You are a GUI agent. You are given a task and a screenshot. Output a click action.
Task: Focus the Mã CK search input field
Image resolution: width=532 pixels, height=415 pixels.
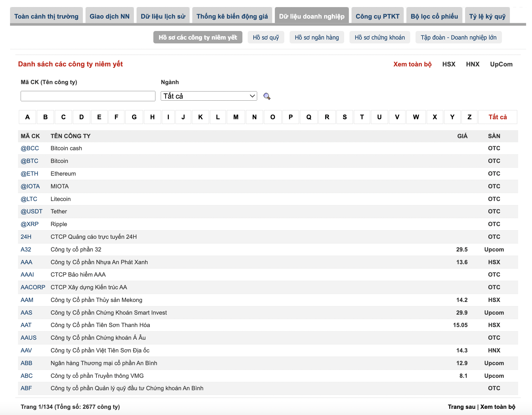88,96
